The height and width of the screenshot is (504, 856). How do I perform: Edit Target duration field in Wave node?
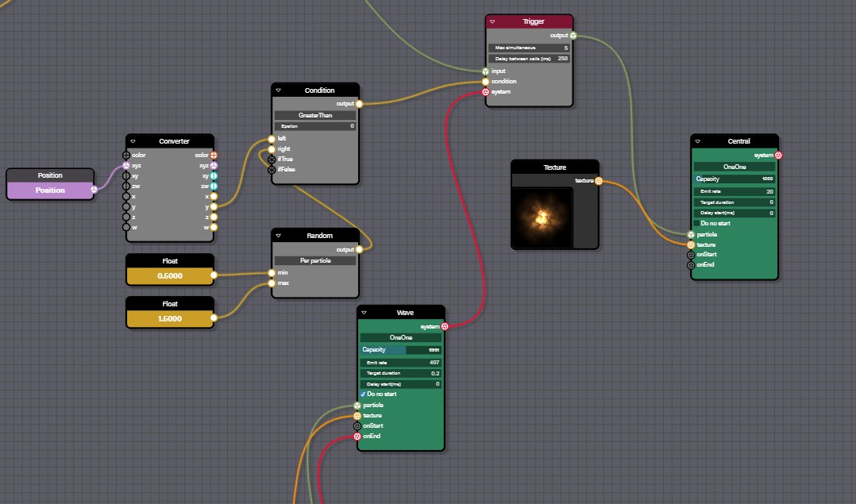[401, 374]
